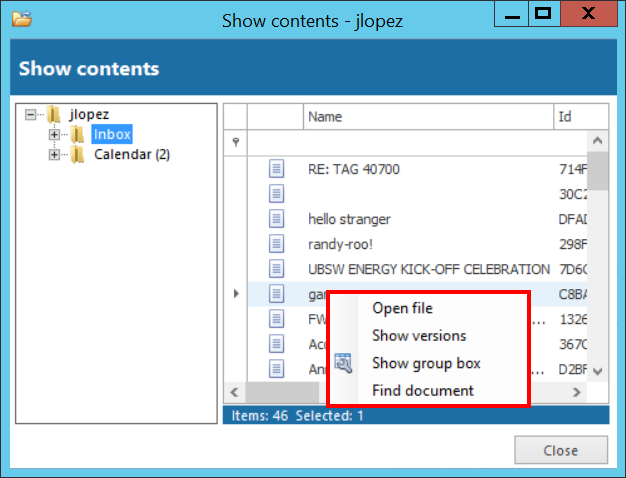626x478 pixels.
Task: Click the document icon next to hello stranger
Action: pyautogui.click(x=277, y=219)
